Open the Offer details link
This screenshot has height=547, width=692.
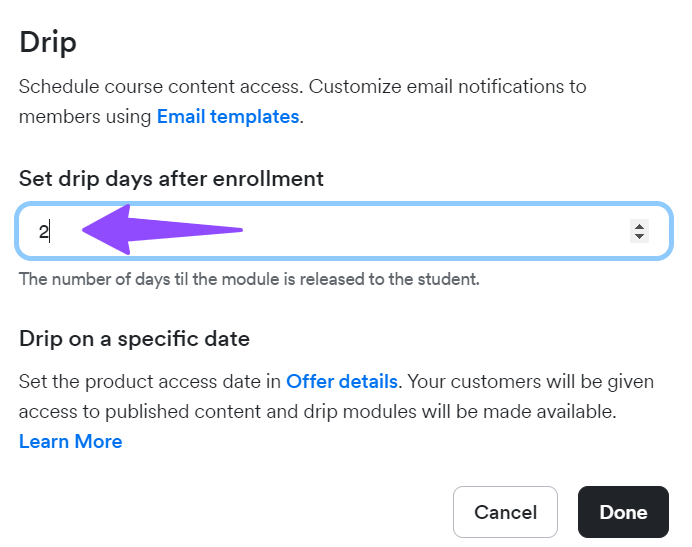(x=342, y=381)
